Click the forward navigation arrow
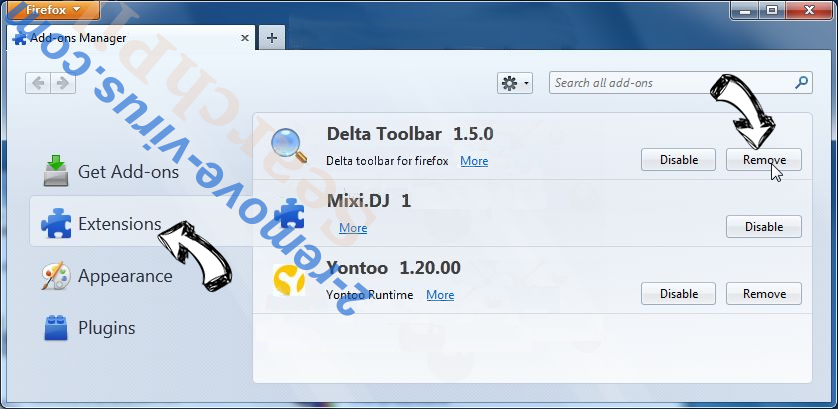This screenshot has width=838, height=409. click(63, 83)
